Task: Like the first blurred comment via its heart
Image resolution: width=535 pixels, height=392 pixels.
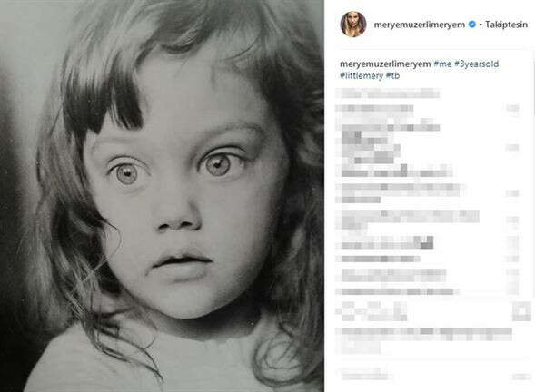Action: tap(512, 108)
